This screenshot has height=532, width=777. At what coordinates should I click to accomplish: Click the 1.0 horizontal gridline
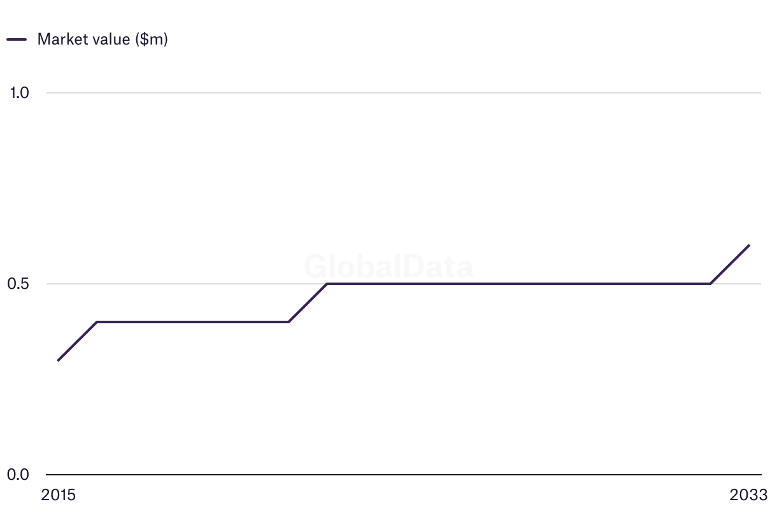pyautogui.click(x=404, y=93)
